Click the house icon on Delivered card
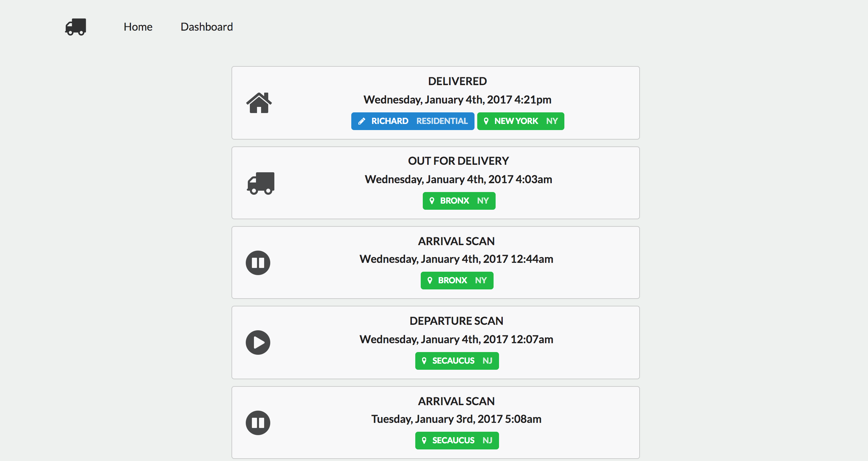The width and height of the screenshot is (868, 461). pyautogui.click(x=259, y=103)
